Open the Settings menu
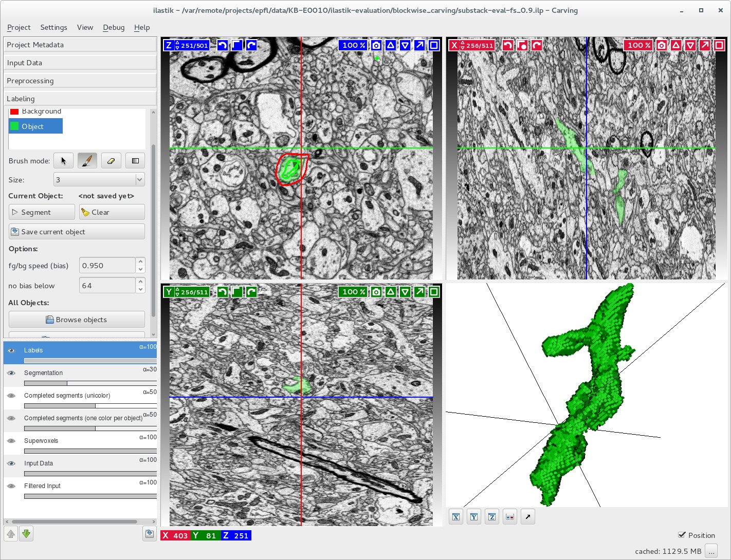 pos(53,27)
